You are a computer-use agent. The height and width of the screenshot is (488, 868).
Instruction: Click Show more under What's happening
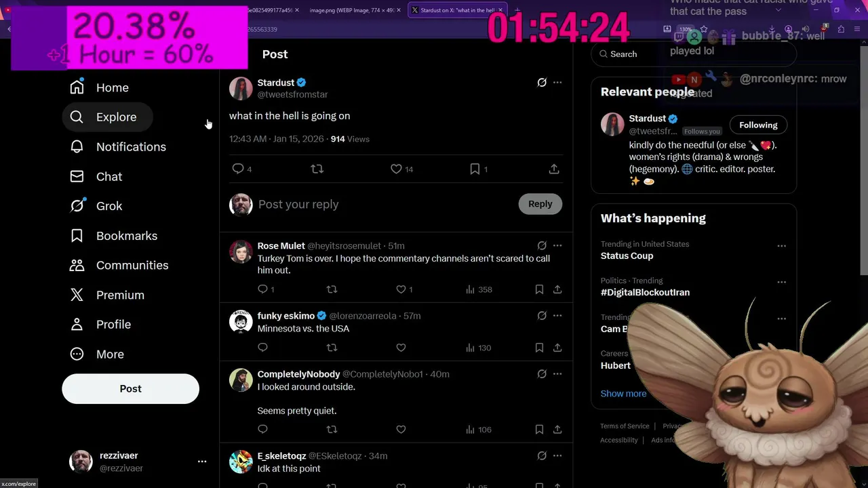pos(623,394)
